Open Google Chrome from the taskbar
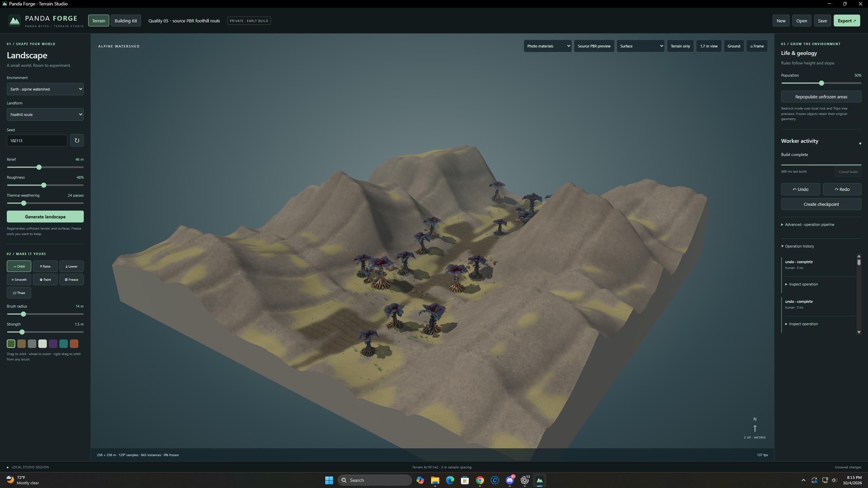Screen dimensions: 868x488 480,480
